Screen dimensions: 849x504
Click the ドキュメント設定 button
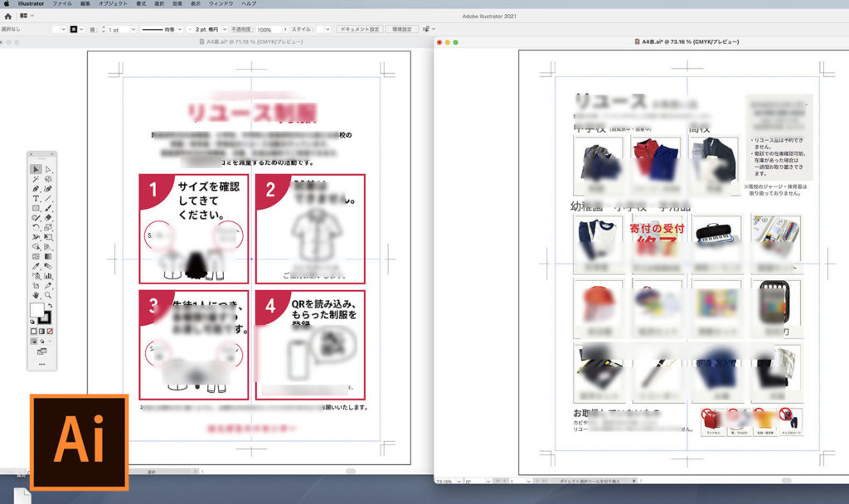click(359, 29)
